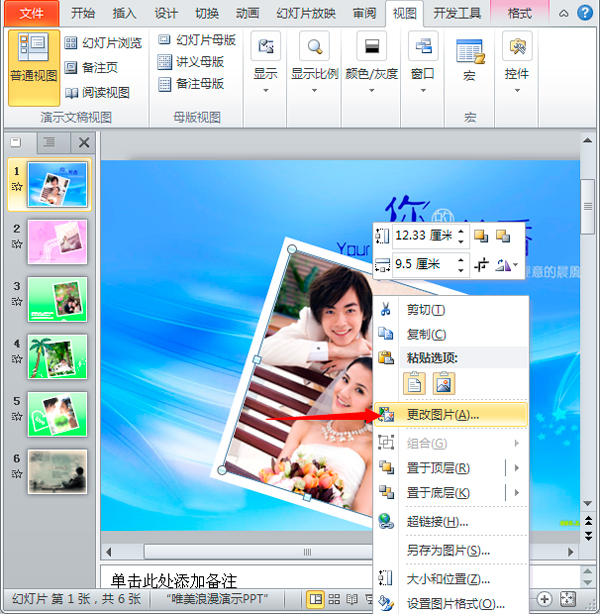
Task: Select slide 5 thumbnail
Action: [57, 414]
